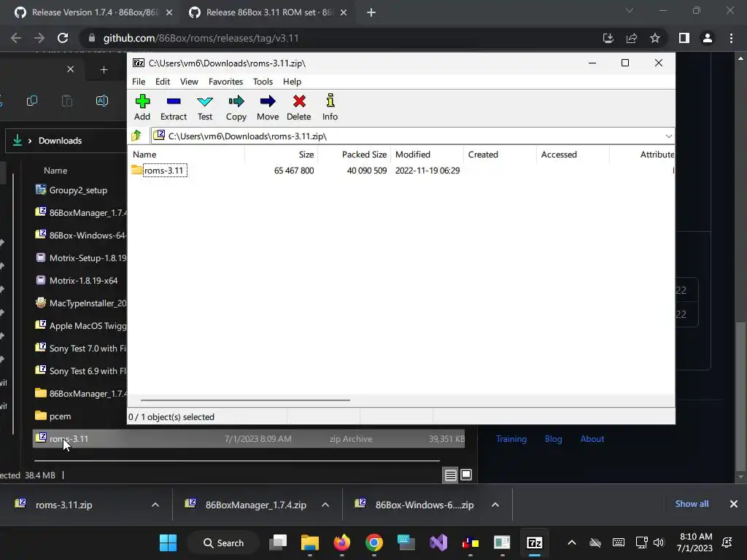Open the Chrome profile icon

click(x=708, y=38)
